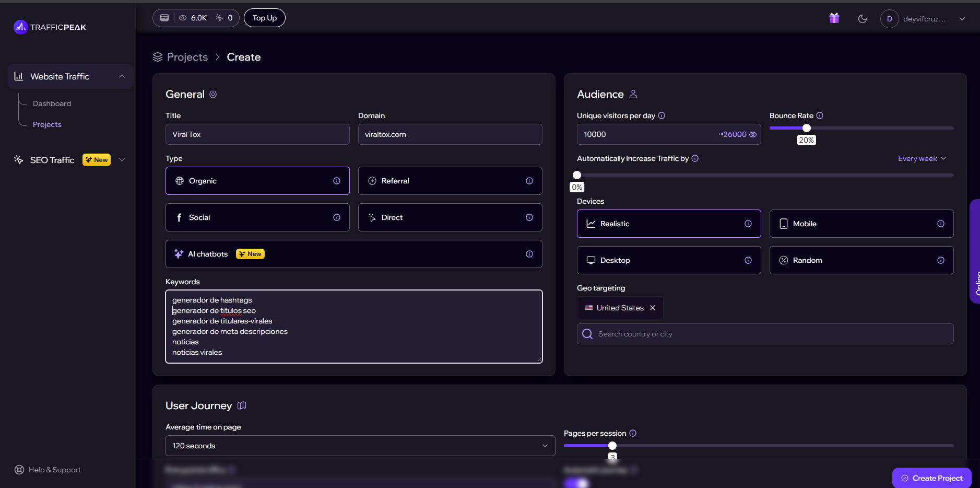Image resolution: width=980 pixels, height=488 pixels.
Task: Click Pages per session slider handle
Action: point(612,446)
